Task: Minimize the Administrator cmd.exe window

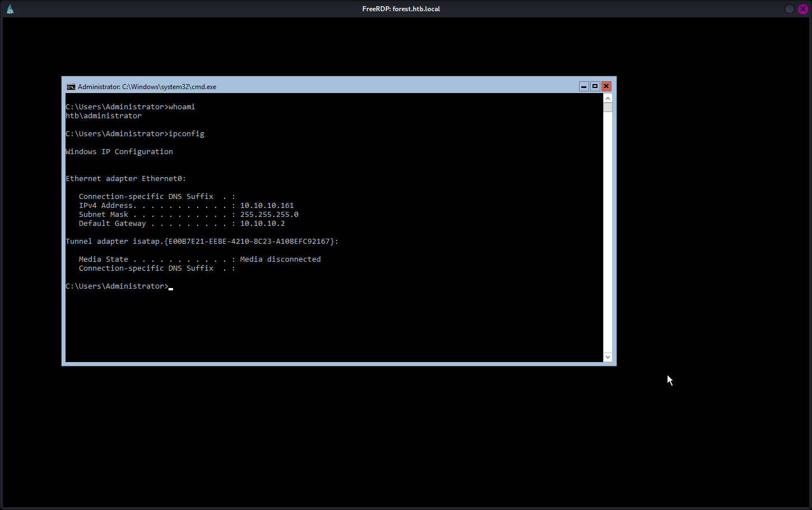Action: tap(584, 86)
